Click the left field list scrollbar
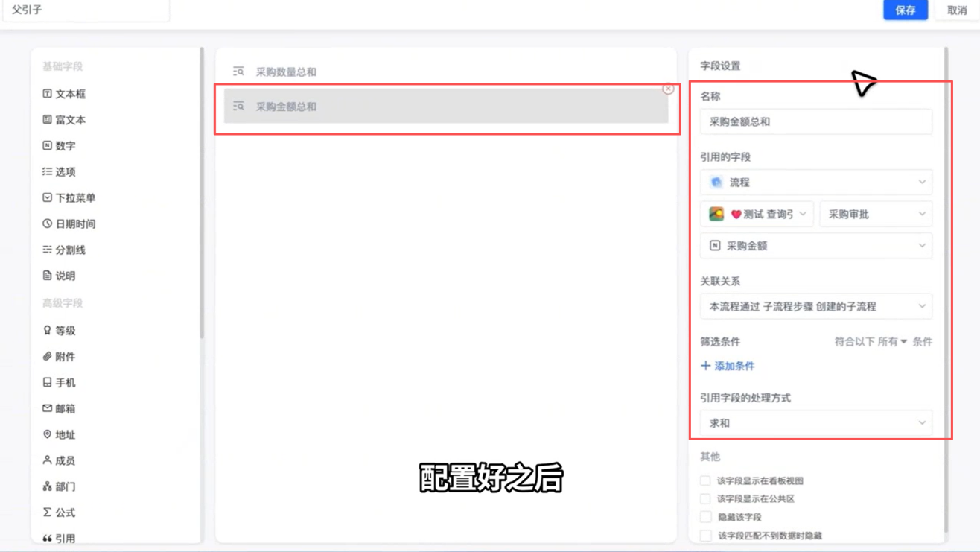 click(x=201, y=194)
